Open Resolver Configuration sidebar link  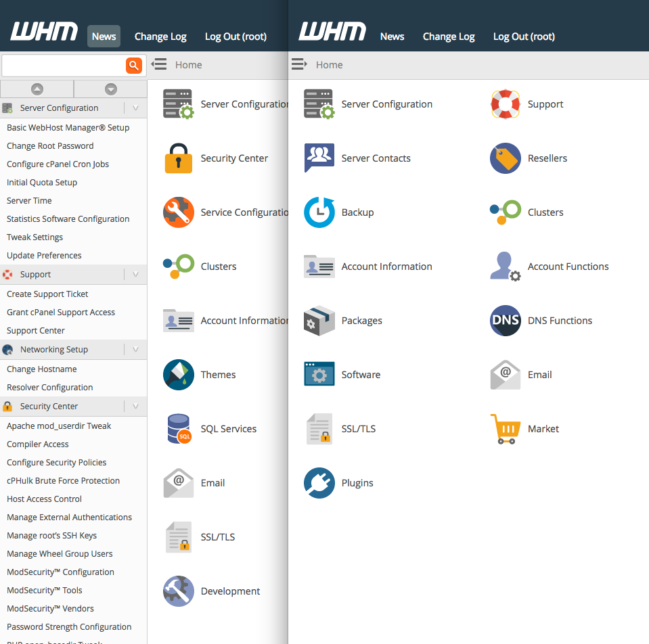click(49, 387)
